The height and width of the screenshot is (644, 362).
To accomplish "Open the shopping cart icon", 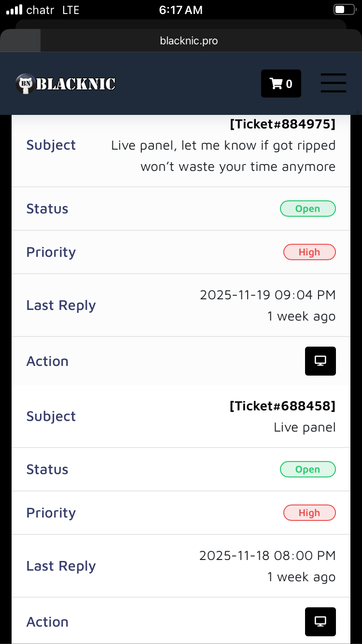I will point(281,84).
